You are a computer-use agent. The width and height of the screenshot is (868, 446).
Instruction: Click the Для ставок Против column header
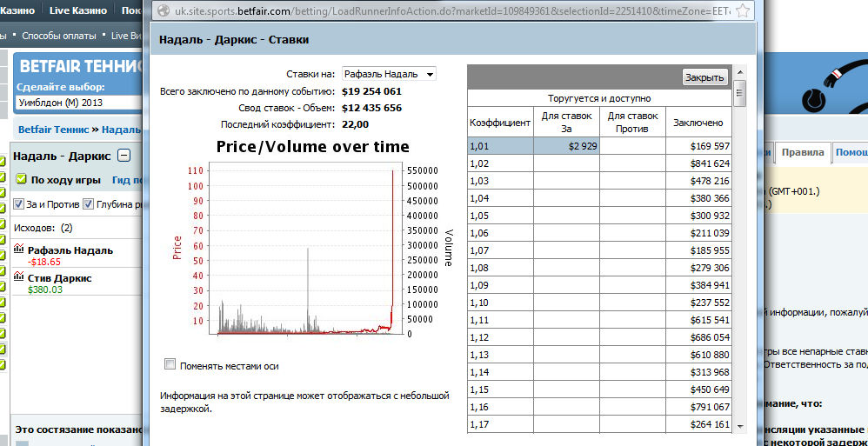[632, 122]
